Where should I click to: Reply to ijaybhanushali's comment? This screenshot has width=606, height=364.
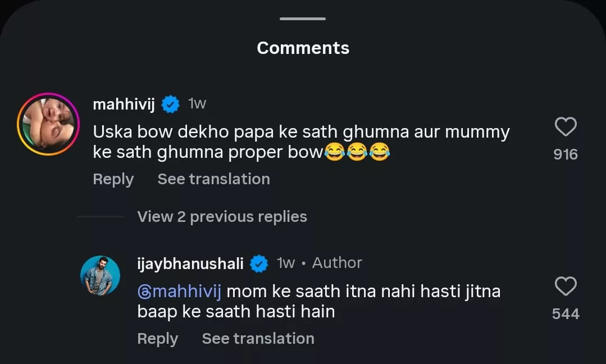pos(157,339)
